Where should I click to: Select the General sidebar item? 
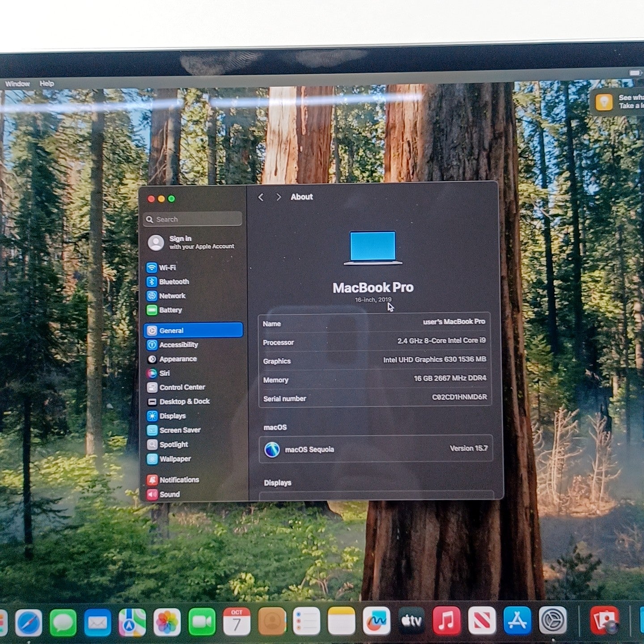click(193, 330)
